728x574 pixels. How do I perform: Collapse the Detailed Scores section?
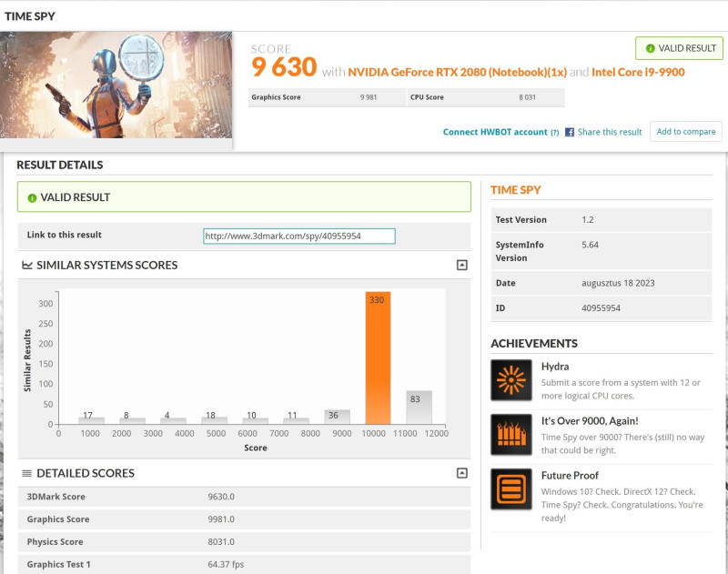pyautogui.click(x=462, y=473)
